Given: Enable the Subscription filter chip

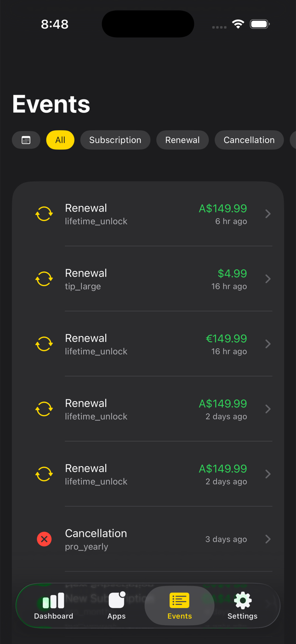Looking at the screenshot, I should pyautogui.click(x=115, y=140).
